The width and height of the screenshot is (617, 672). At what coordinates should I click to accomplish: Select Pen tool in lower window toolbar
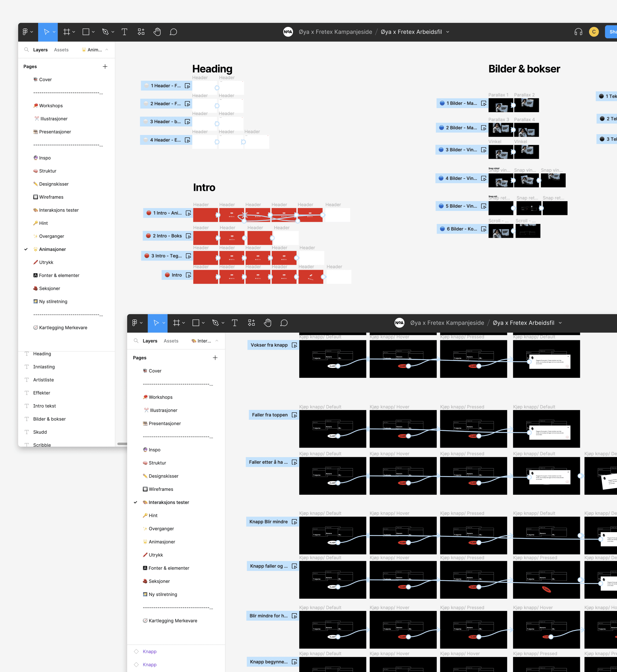pos(216,323)
